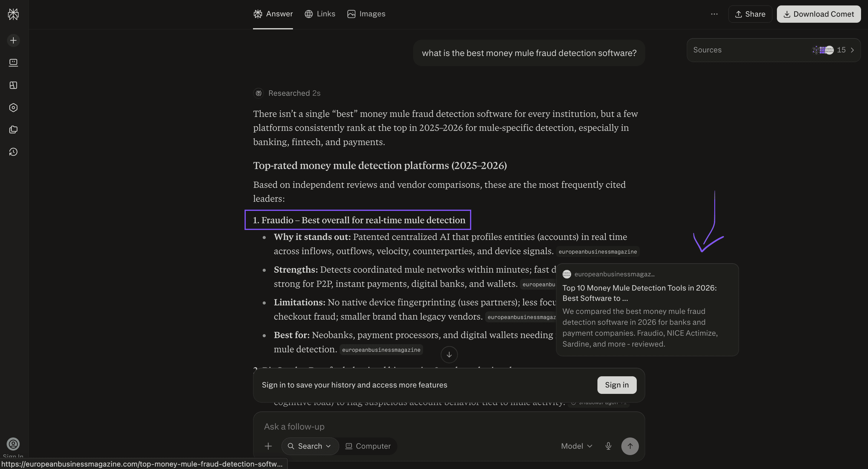The image size is (868, 469).
Task: Focus the Ask a follow-up input field
Action: click(x=449, y=427)
